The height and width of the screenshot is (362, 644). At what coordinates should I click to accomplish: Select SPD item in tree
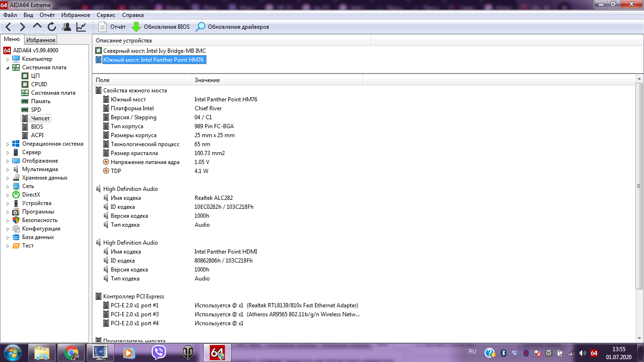[x=36, y=110]
